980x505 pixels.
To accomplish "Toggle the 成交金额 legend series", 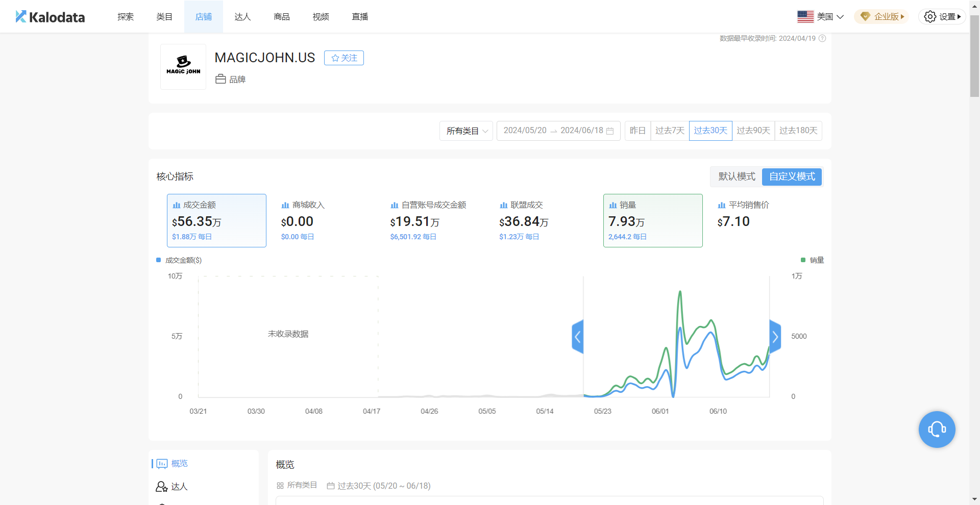I will [179, 260].
